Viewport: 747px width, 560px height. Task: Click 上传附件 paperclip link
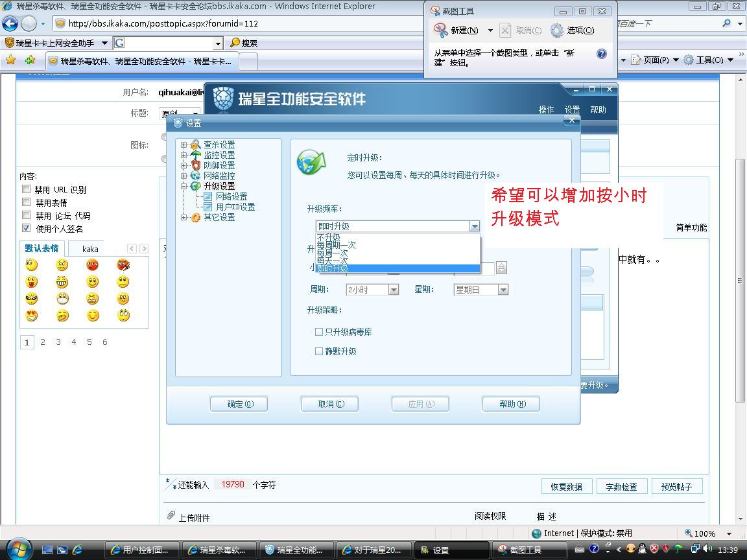[188, 517]
